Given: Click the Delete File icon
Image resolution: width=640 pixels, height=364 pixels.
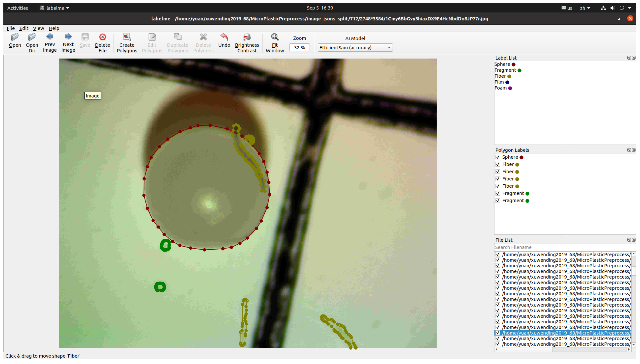Looking at the screenshot, I should pos(102,37).
